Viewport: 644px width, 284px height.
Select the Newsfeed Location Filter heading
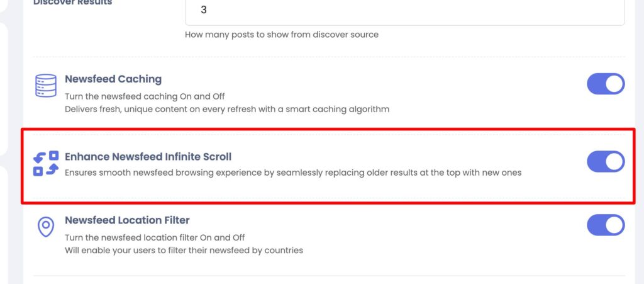pos(127,220)
